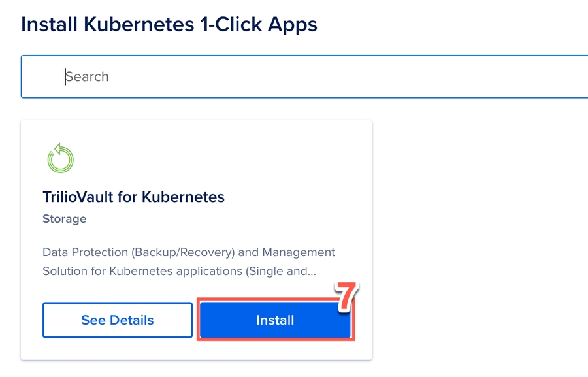Select the TrilioVault for Kubernetes card title

click(x=133, y=197)
